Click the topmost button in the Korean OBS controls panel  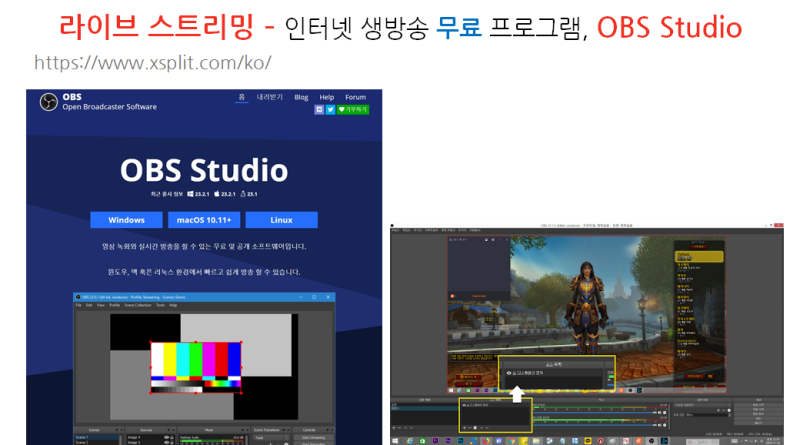[758, 405]
